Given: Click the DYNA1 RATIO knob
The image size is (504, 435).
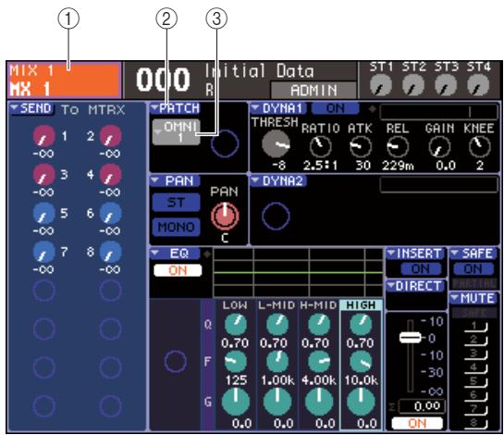Looking at the screenshot, I should pyautogui.click(x=321, y=146).
